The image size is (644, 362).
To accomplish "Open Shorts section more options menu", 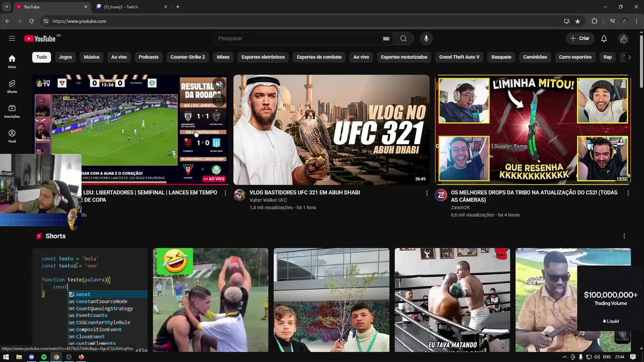I will point(624,236).
